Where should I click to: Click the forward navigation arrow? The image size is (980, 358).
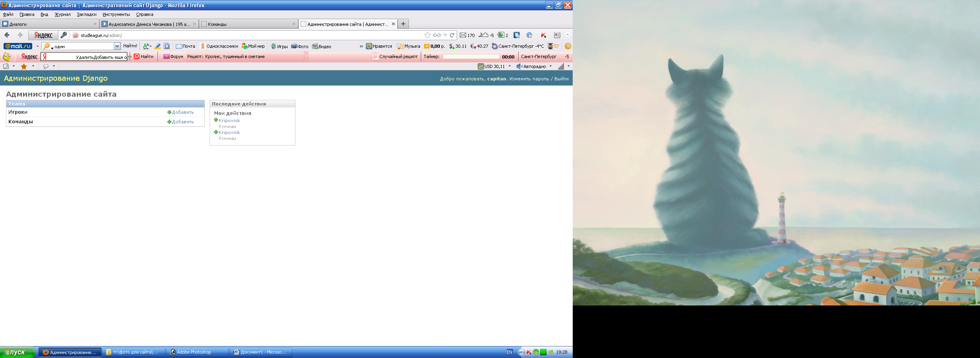tap(20, 35)
